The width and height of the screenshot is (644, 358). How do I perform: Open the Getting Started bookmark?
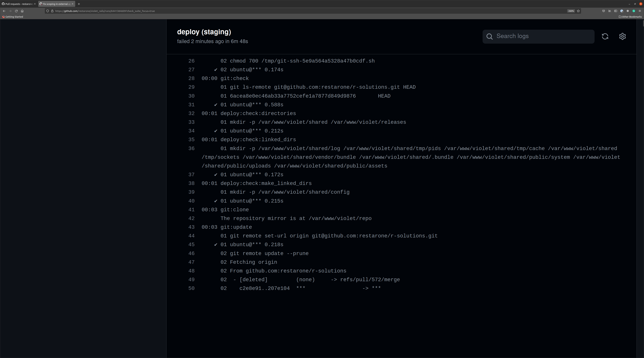pyautogui.click(x=13, y=17)
